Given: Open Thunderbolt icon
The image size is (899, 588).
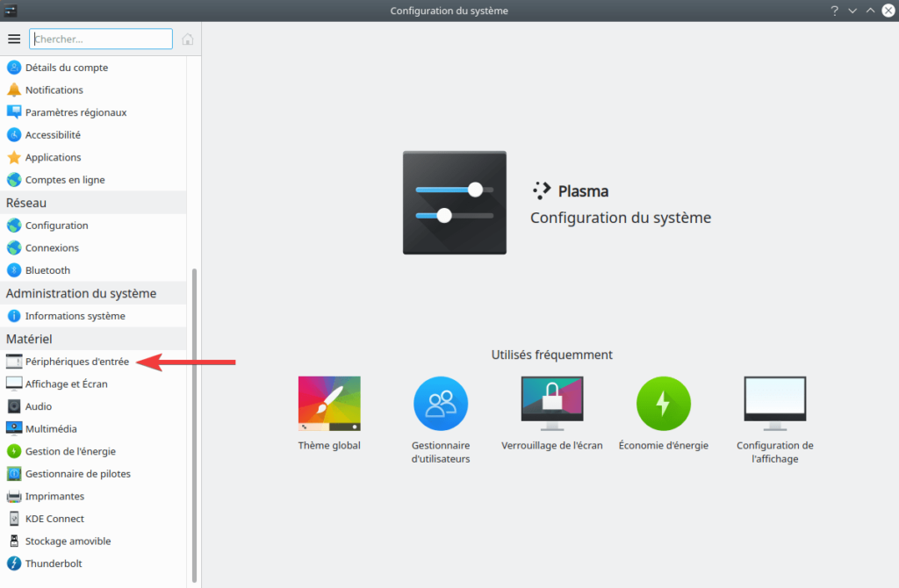Looking at the screenshot, I should (14, 563).
